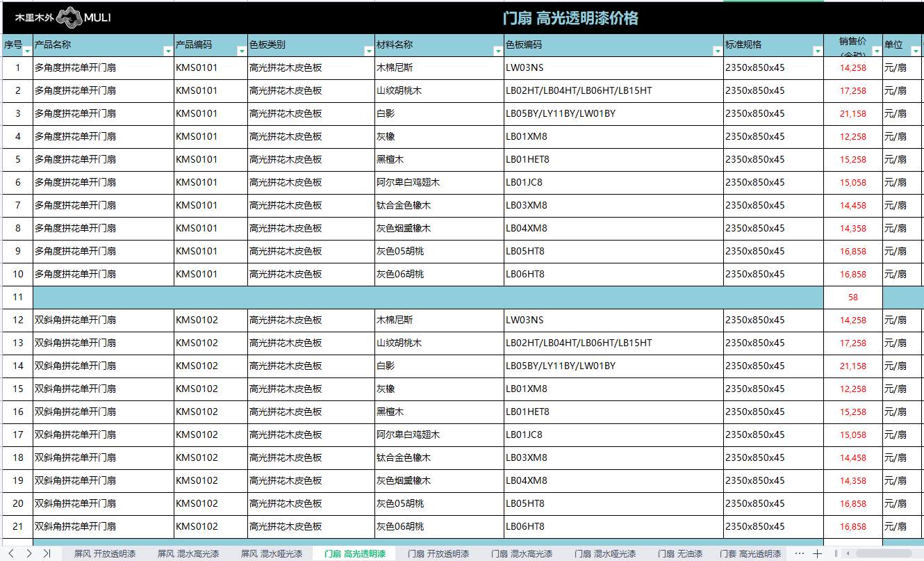Viewport: 924px width, 561px height.
Task: Click the horizontal scrollbar thumb
Action: pyautogui.click(x=883, y=553)
